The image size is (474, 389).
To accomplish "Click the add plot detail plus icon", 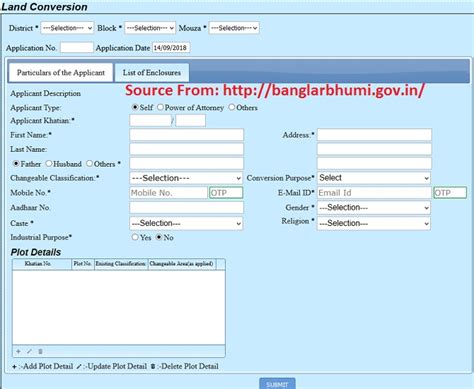I will click(x=18, y=351).
